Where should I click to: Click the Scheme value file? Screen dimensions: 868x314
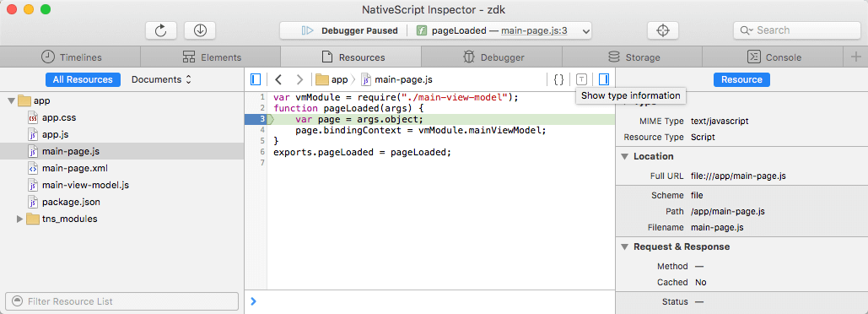pyautogui.click(x=697, y=195)
